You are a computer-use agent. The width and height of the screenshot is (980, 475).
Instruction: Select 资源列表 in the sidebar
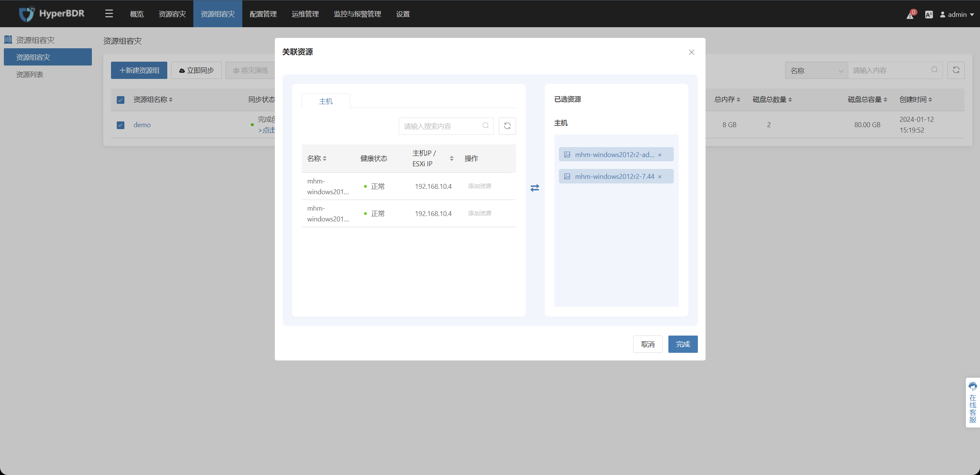(x=30, y=74)
